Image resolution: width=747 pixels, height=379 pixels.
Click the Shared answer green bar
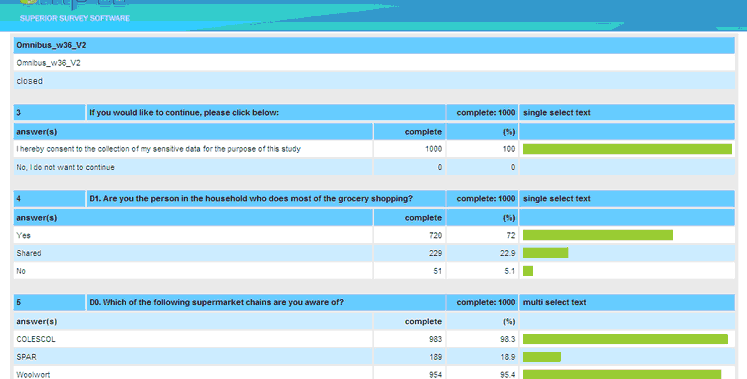545,253
